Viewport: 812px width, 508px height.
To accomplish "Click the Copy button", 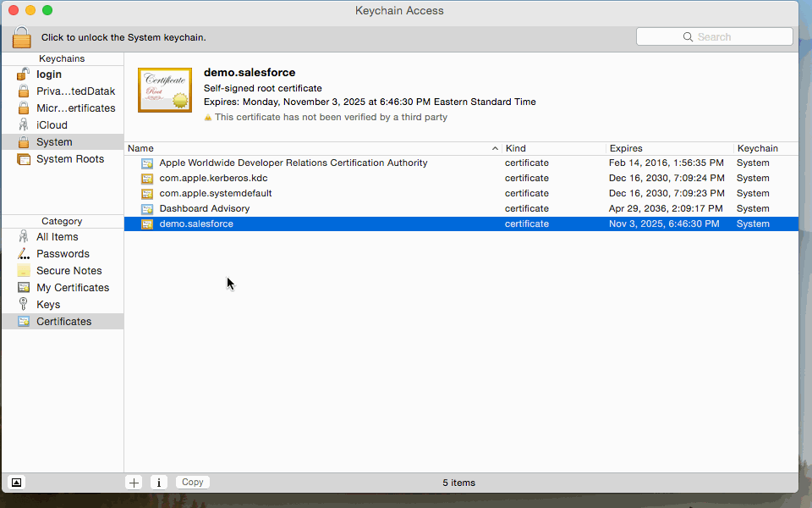I will coord(193,482).
